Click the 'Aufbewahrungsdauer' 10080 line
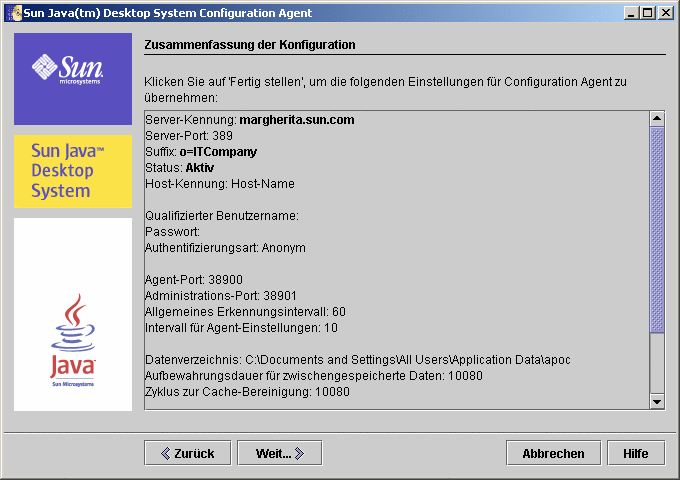Screen dimensions: 680x480 (x=314, y=376)
